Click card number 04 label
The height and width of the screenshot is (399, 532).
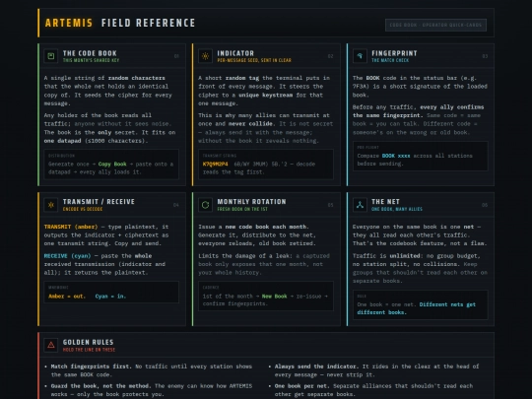tap(176, 205)
